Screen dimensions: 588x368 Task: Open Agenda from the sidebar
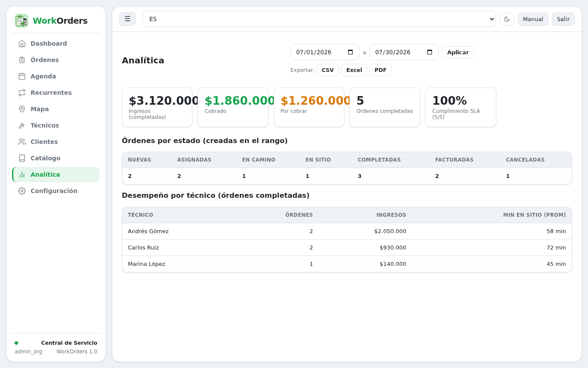56,76
